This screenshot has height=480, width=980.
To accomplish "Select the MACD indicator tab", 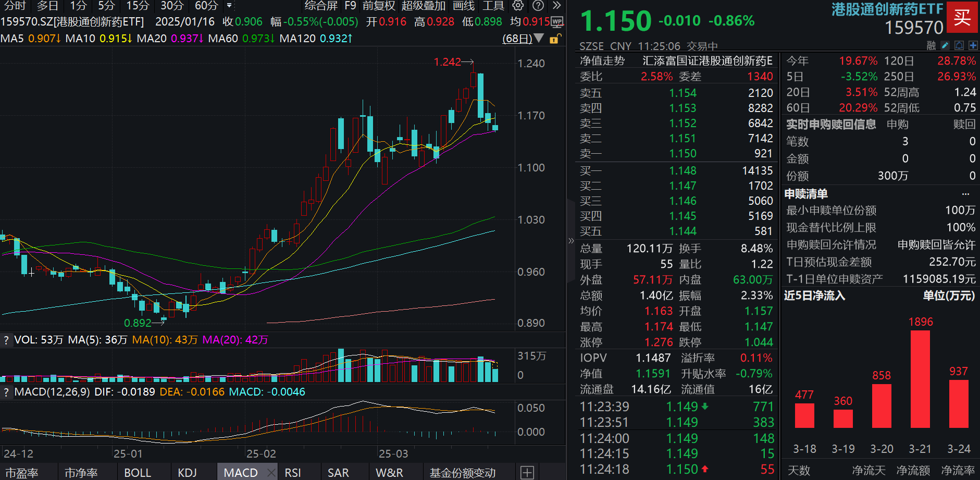I will pyautogui.click(x=241, y=473).
